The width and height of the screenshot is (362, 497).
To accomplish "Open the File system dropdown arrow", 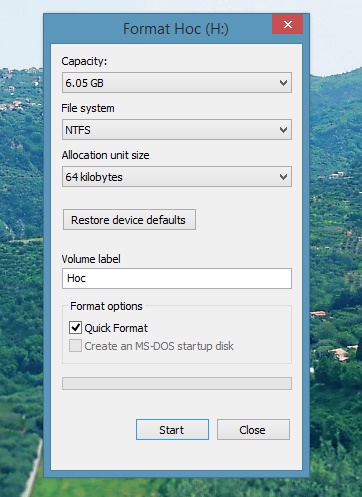I will 283,130.
